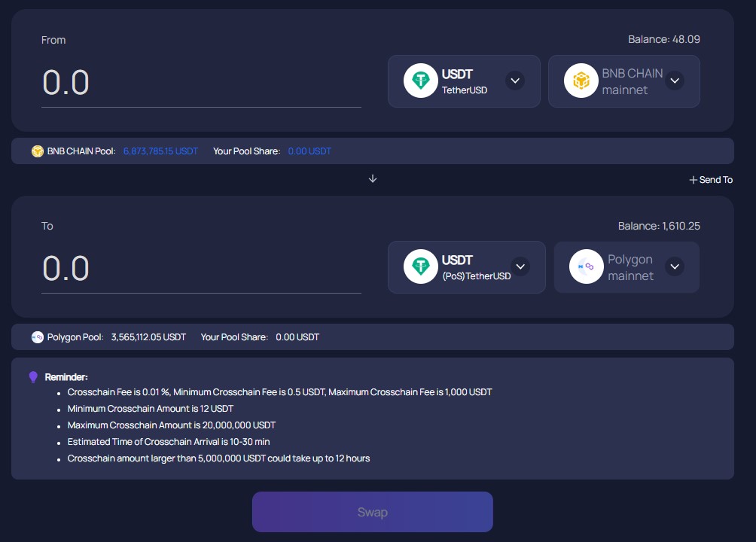The image size is (756, 542).
Task: Click the plus icon next to Send To
Action: click(694, 180)
